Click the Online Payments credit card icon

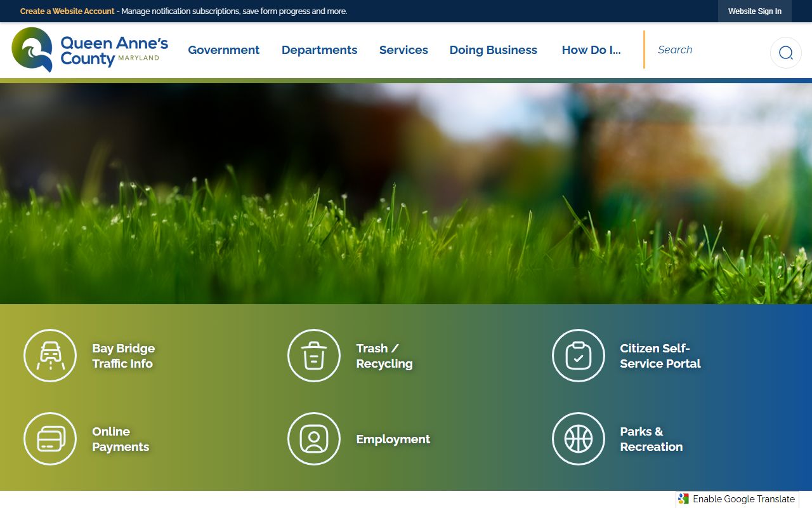50,439
